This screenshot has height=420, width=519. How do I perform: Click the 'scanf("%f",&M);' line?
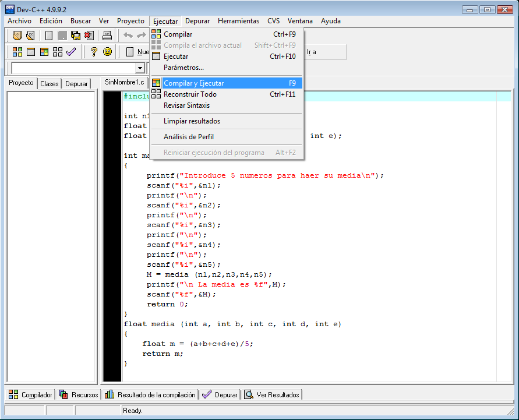pos(181,294)
